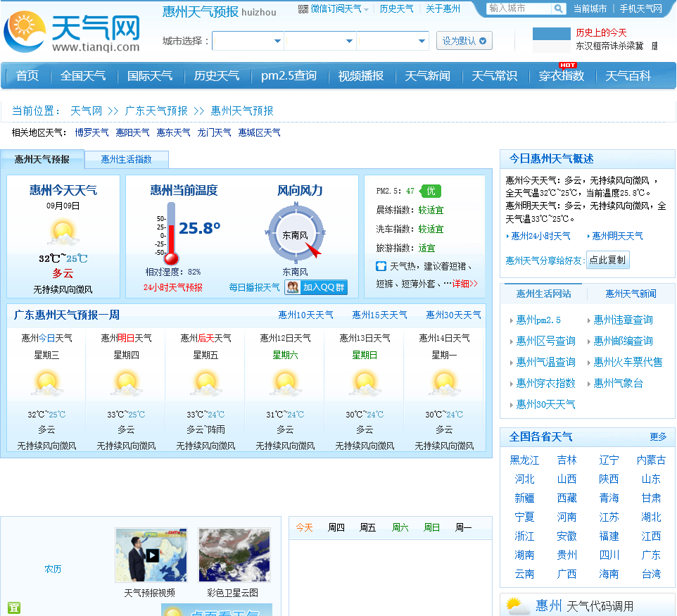Open the second city selection dropdown
The height and width of the screenshot is (616, 677).
pos(321,41)
